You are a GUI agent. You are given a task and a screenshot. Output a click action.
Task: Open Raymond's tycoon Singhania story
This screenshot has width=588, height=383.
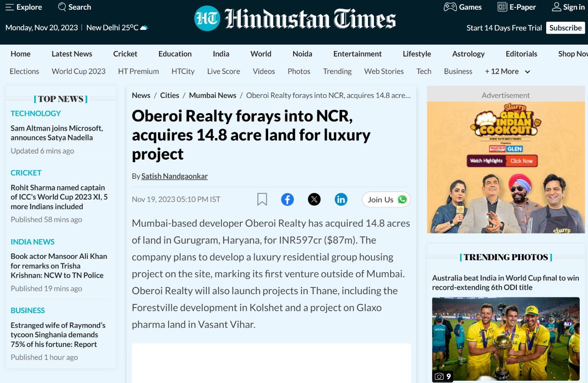tap(58, 335)
